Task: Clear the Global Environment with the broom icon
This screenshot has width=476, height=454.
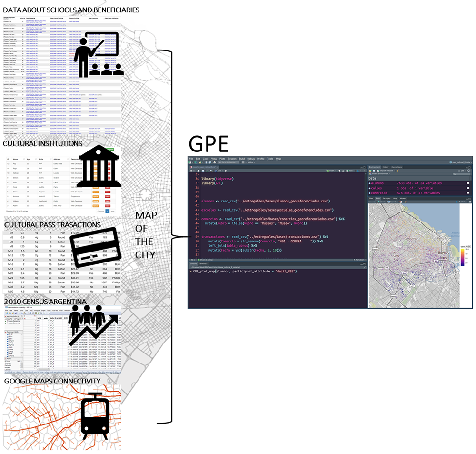Action: (398, 171)
